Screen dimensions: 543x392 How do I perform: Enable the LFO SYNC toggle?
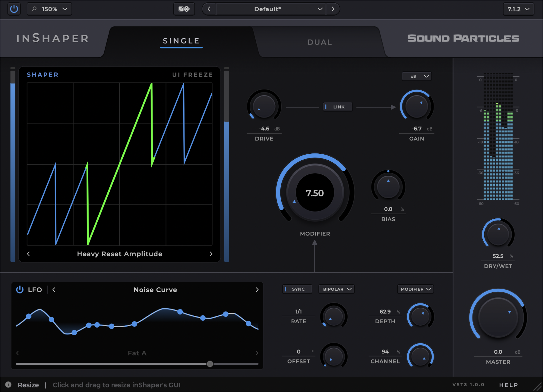(x=297, y=289)
